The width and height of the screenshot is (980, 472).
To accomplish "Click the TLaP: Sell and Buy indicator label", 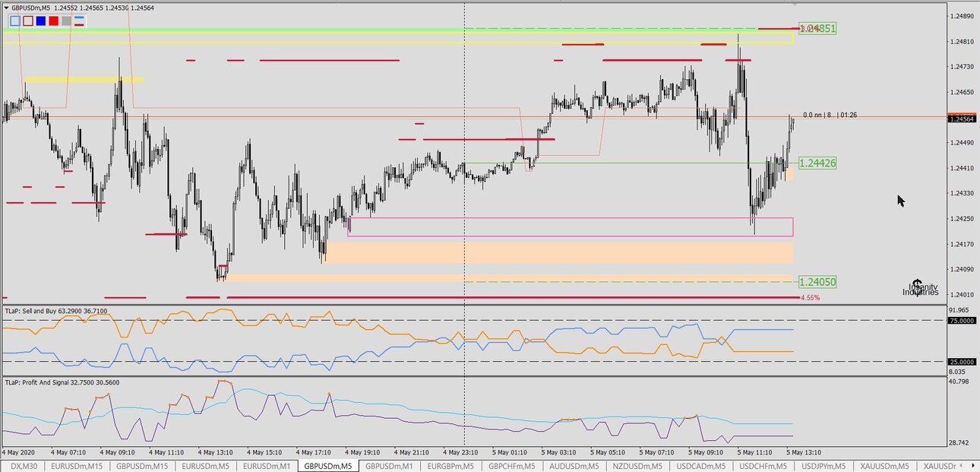I will tap(56, 311).
